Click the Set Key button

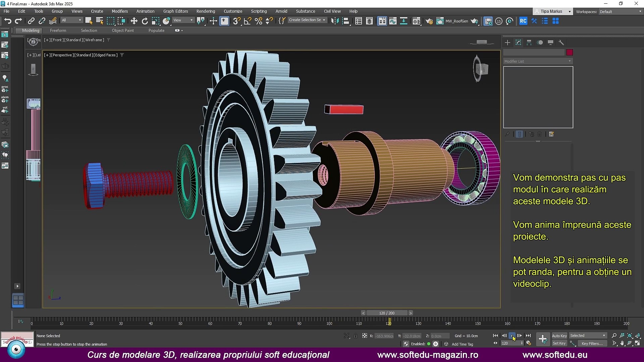tap(559, 343)
